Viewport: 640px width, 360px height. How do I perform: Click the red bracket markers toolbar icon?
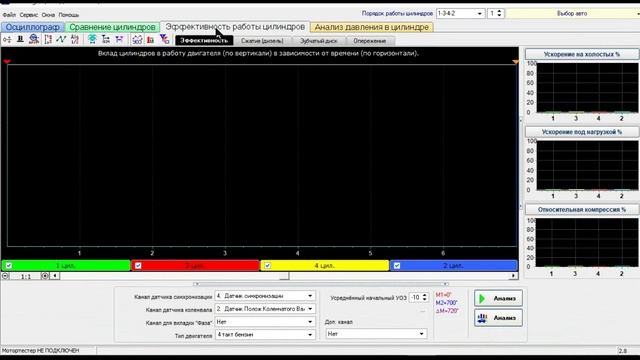pyautogui.click(x=48, y=40)
